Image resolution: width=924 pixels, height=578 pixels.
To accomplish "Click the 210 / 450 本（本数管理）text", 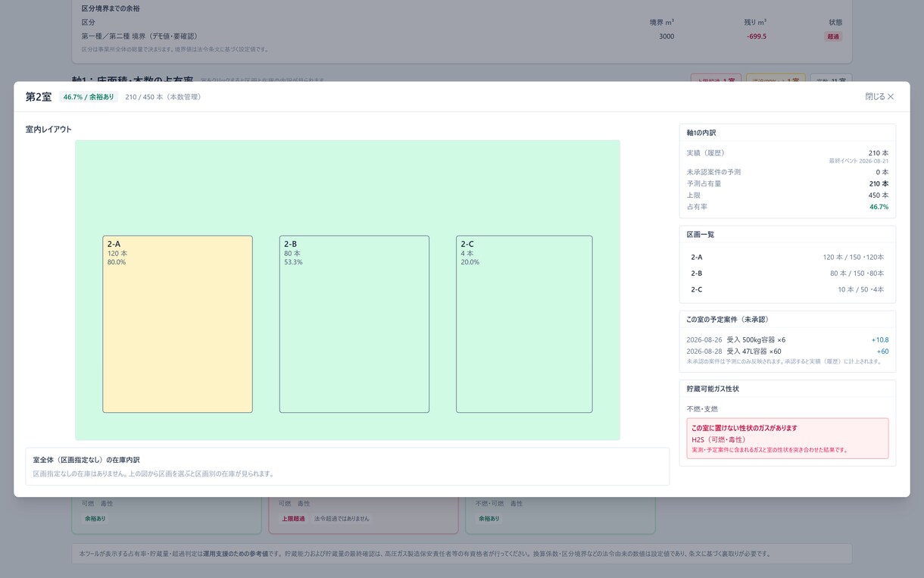I will click(163, 97).
